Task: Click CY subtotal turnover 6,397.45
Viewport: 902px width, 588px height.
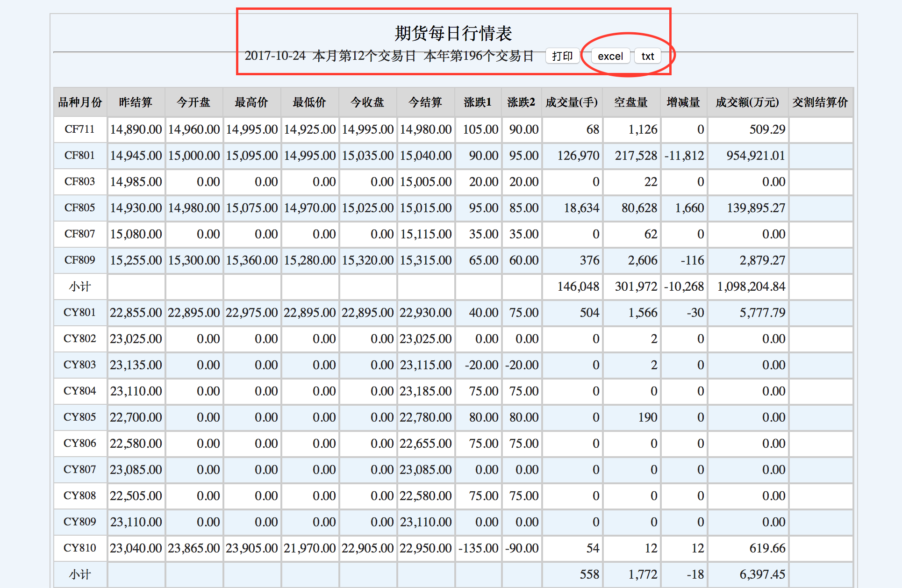Action: (762, 574)
